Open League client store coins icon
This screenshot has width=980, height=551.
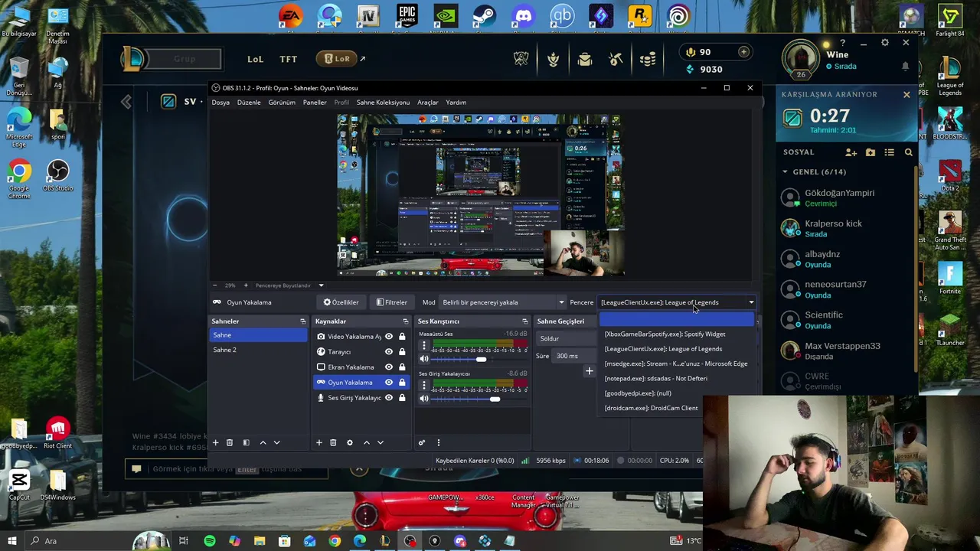pyautogui.click(x=648, y=59)
